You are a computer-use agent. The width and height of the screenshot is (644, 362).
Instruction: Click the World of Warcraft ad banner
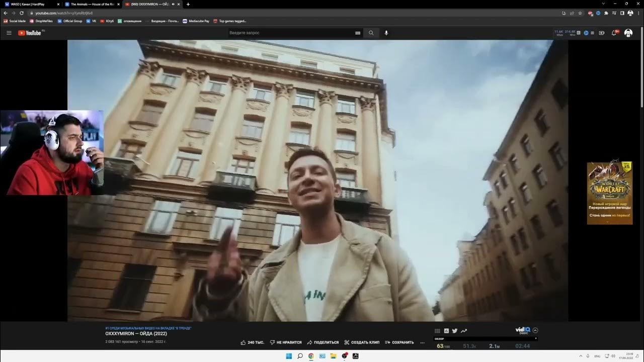[610, 193]
